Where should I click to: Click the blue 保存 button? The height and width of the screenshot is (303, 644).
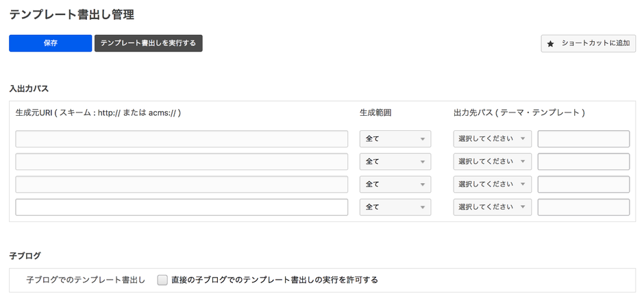pos(50,43)
